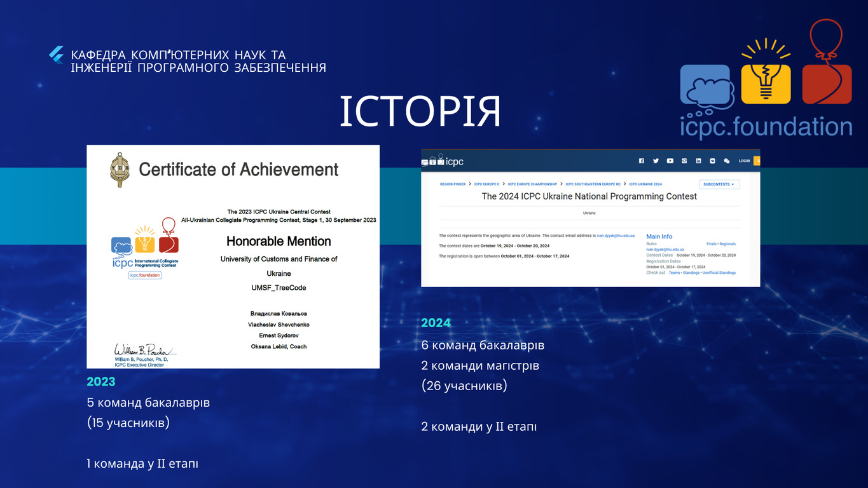Click the icpc logo in website header
The image size is (868, 488).
pos(443,161)
